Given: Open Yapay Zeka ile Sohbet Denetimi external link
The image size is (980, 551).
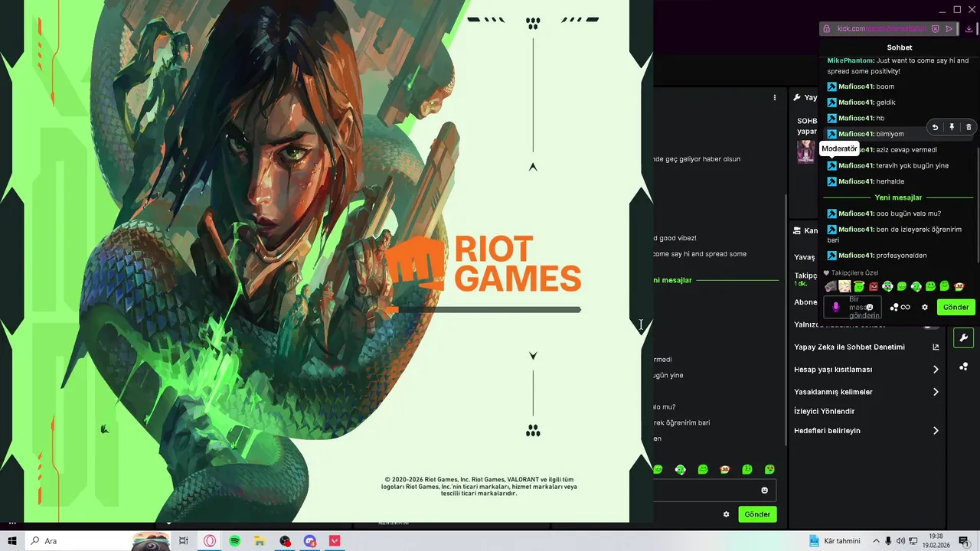Looking at the screenshot, I should [936, 347].
